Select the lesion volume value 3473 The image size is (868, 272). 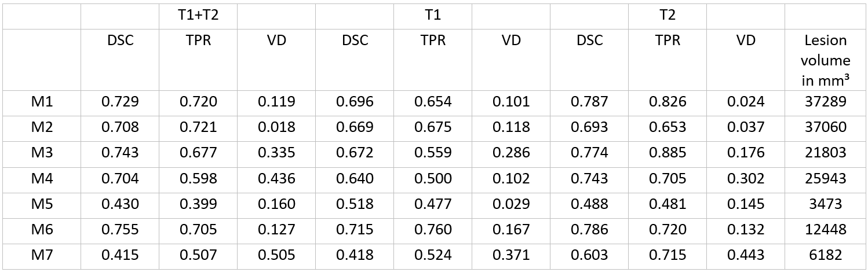(x=826, y=204)
